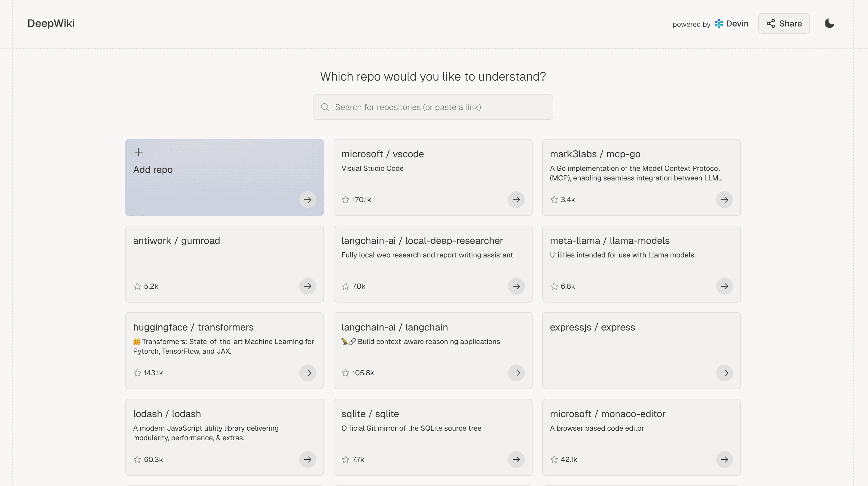
Task: Click the Share button
Action: (784, 24)
